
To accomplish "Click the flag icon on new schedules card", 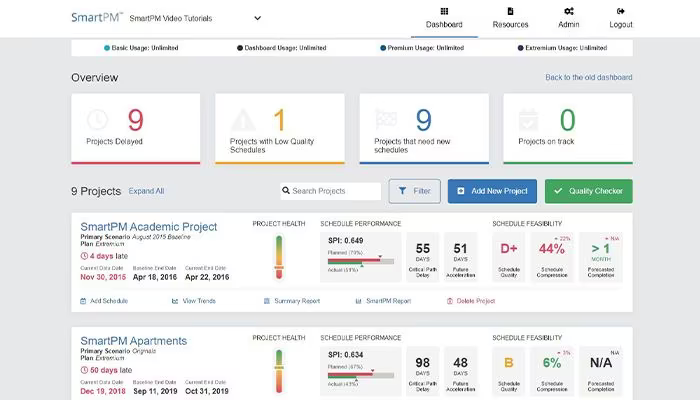I will coord(386,119).
